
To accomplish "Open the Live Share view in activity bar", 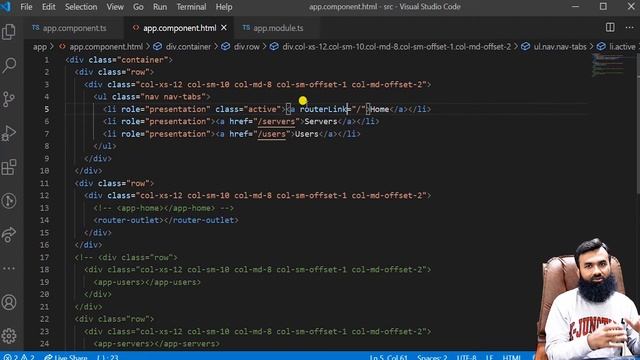I will [x=9, y=235].
